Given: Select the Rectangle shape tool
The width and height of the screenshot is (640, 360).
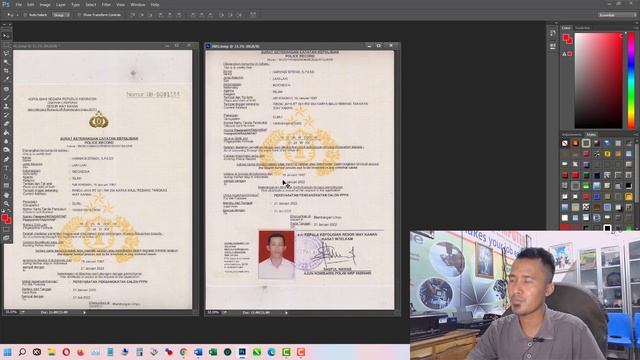Looking at the screenshot, I should click(x=6, y=185).
